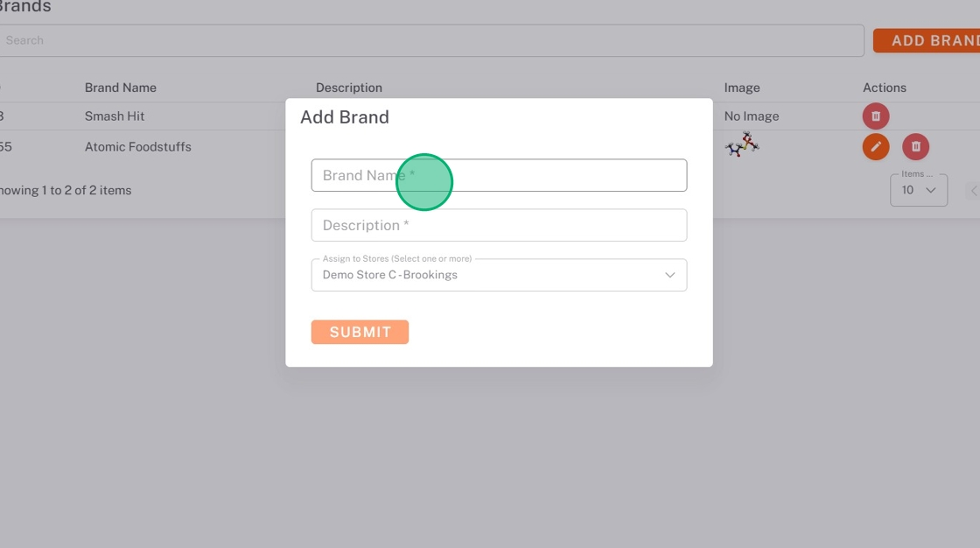Go to the previous page arrow

click(x=974, y=190)
